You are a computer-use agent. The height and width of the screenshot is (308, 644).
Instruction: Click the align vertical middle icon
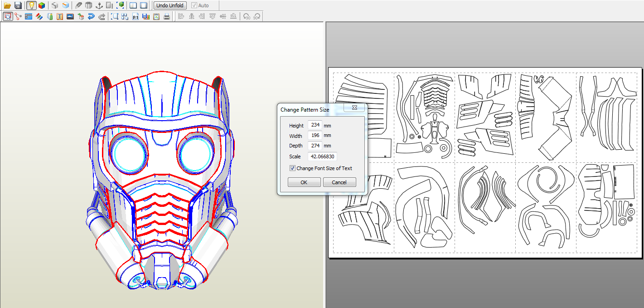click(223, 17)
